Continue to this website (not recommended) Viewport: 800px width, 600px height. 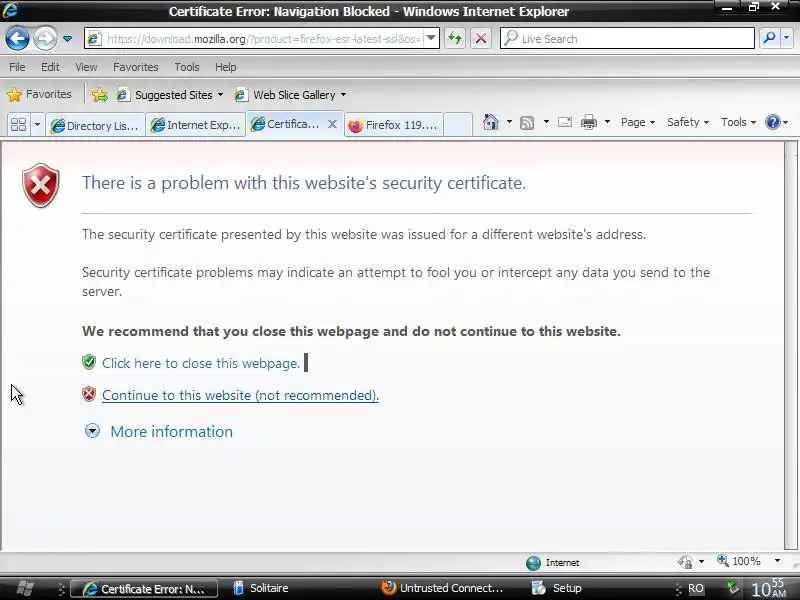pos(240,395)
